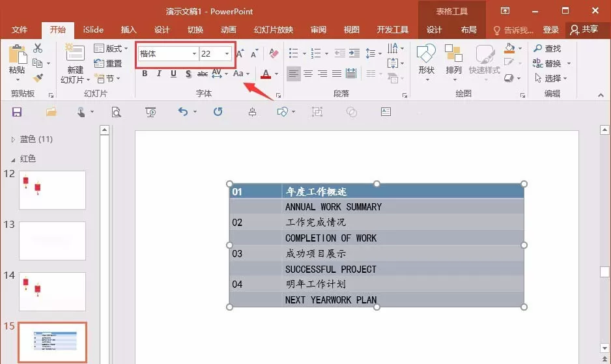Justify the text alignment
The height and width of the screenshot is (364, 611).
[x=337, y=74]
